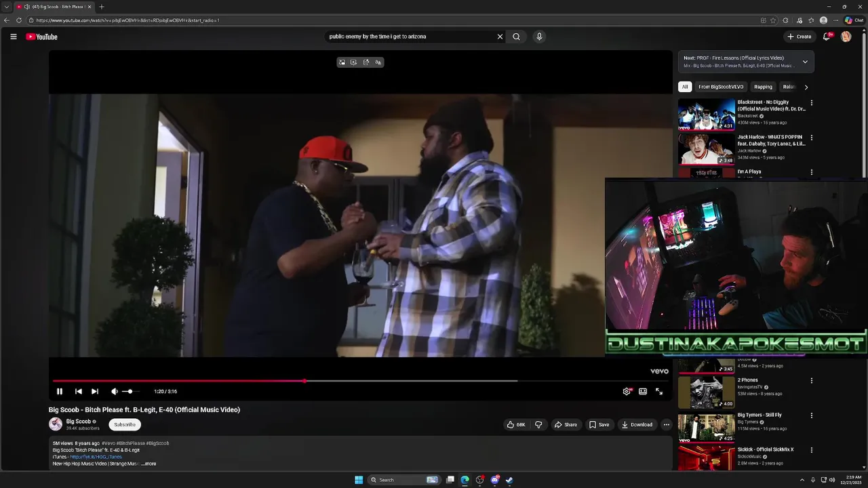Subscribe to Big Scoob channel

tap(125, 425)
